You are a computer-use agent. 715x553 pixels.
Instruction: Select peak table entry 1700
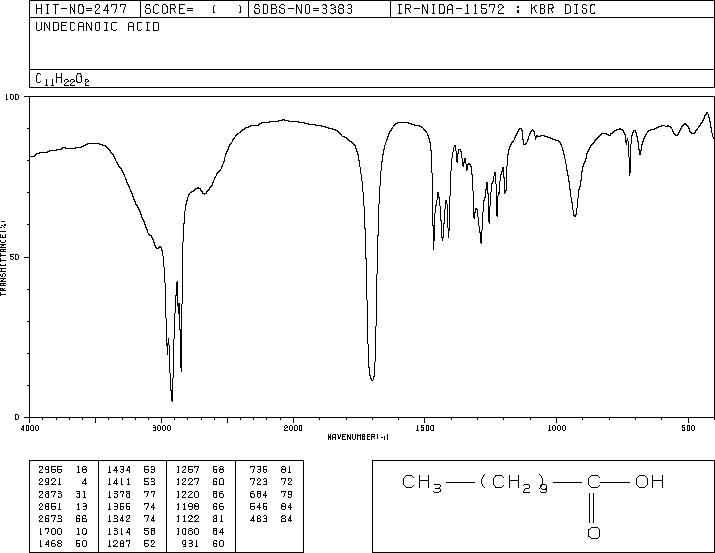point(62,531)
